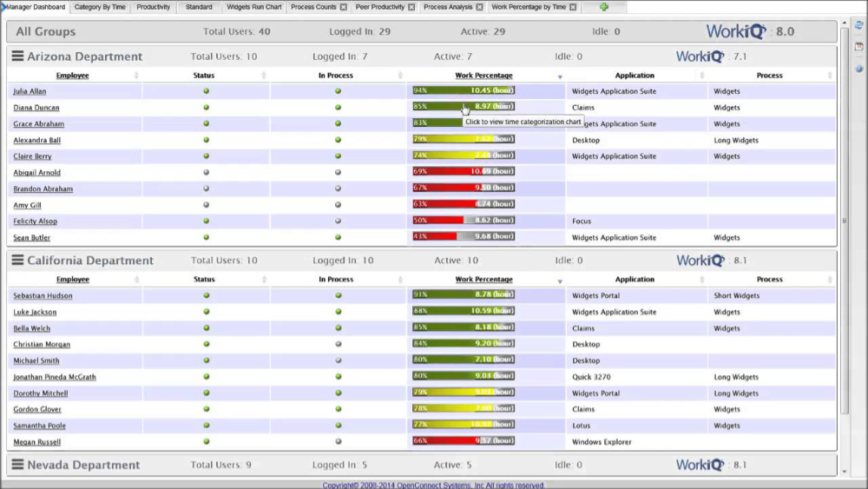Click the vertical scrollbar on the right
Image resolution: width=868 pixels, height=489 pixels.
tap(845, 221)
